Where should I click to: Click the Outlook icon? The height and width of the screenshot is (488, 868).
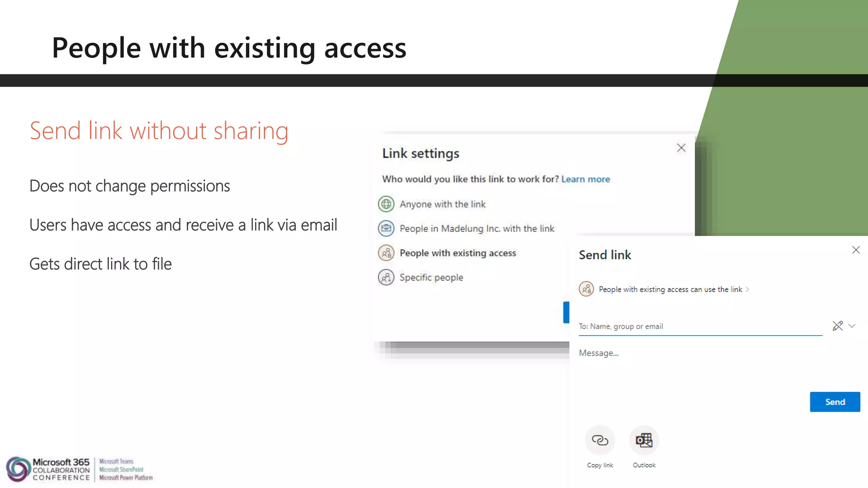[644, 440]
